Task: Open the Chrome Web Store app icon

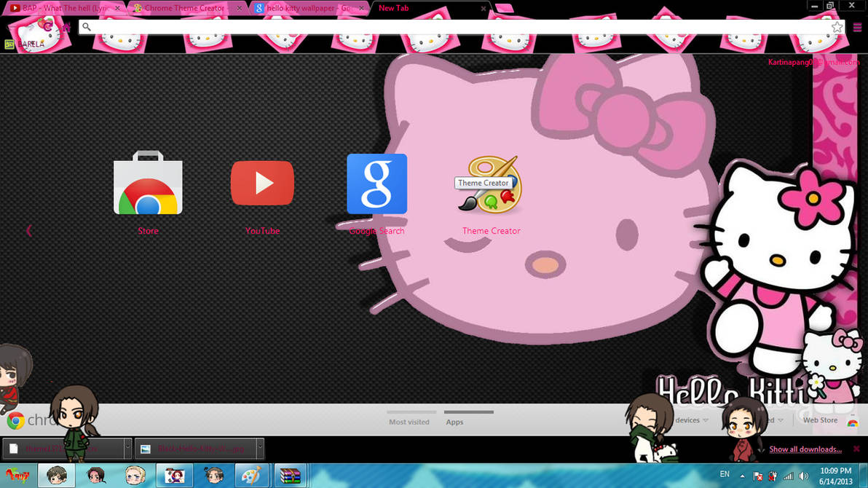Action: point(148,183)
